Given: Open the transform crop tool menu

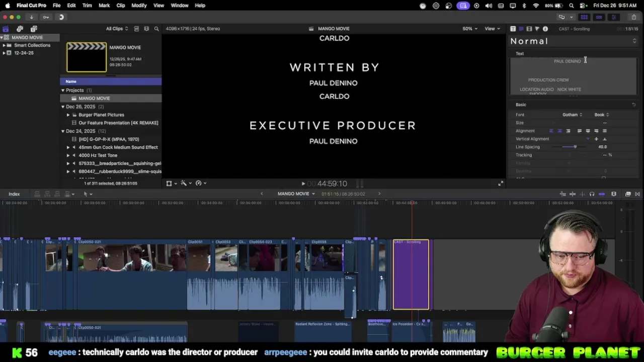Looking at the screenshot, I should [x=171, y=184].
